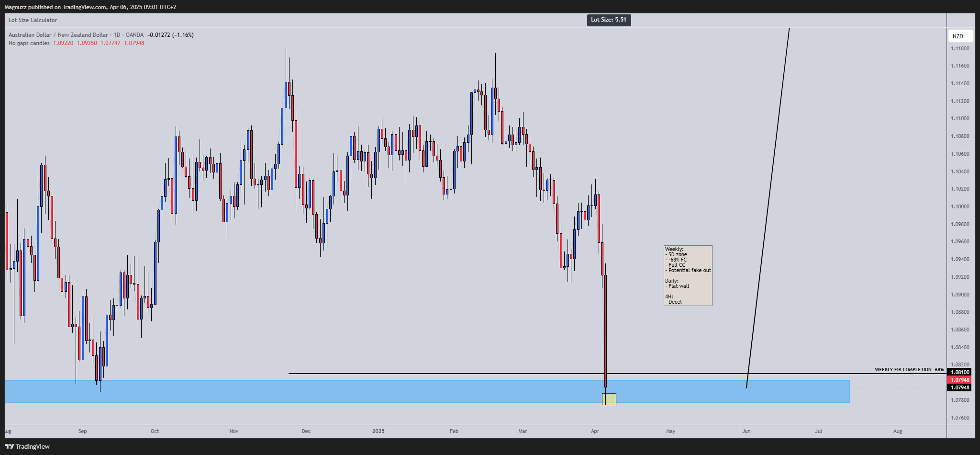This screenshot has width=980, height=455.
Task: Click the 1.11000 price scale value
Action: (x=960, y=119)
